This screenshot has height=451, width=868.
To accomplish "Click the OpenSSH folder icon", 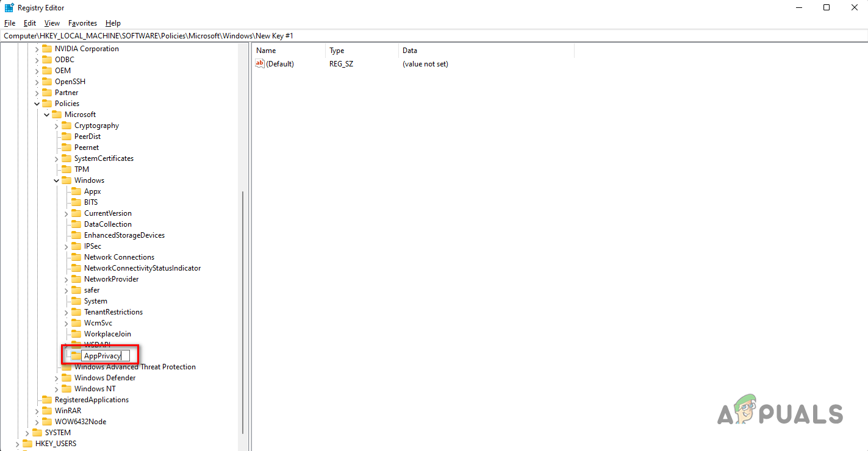I will [x=47, y=82].
